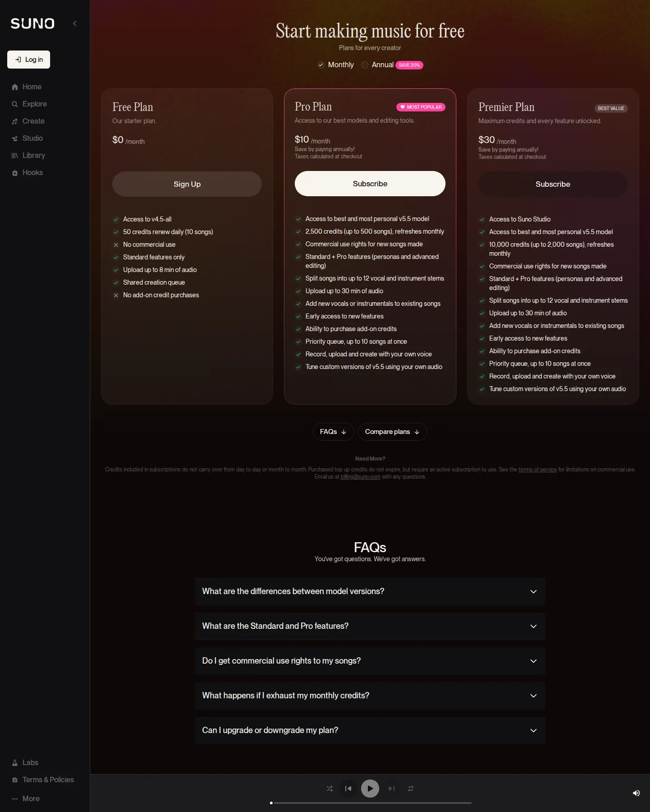Play the current track
Viewport: 650px width, 812px height.
click(x=370, y=789)
